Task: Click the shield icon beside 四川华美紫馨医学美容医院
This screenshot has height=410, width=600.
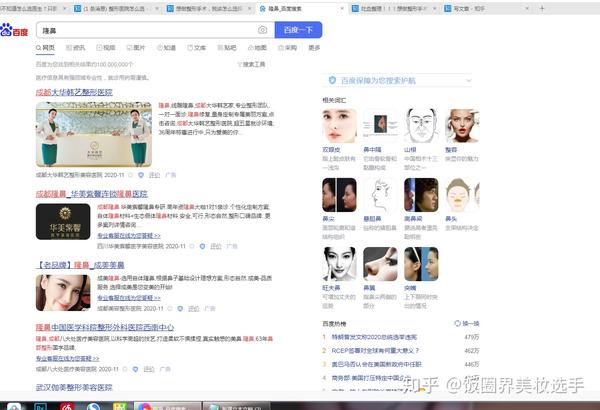Action: point(202,246)
